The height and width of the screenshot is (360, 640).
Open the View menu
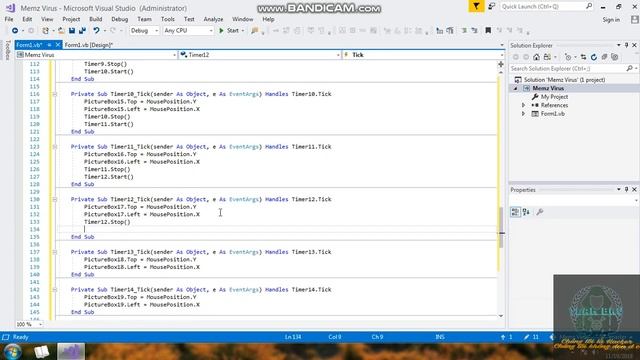[x=47, y=19]
